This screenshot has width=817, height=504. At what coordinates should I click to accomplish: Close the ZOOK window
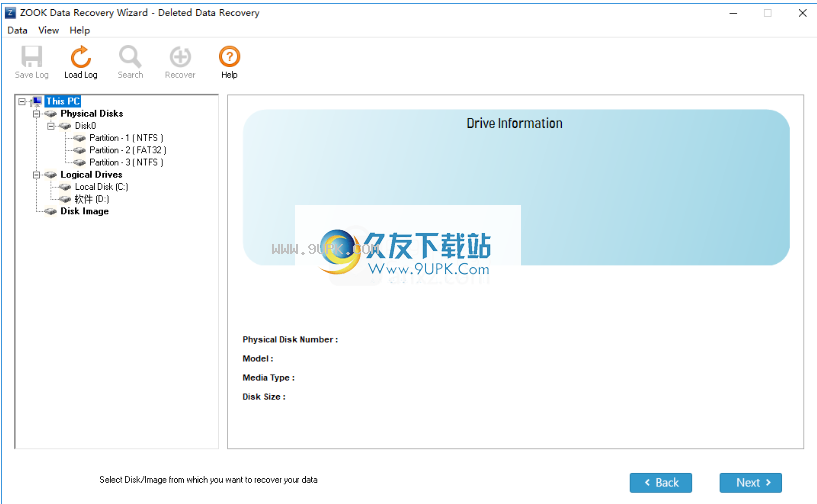[x=802, y=13]
